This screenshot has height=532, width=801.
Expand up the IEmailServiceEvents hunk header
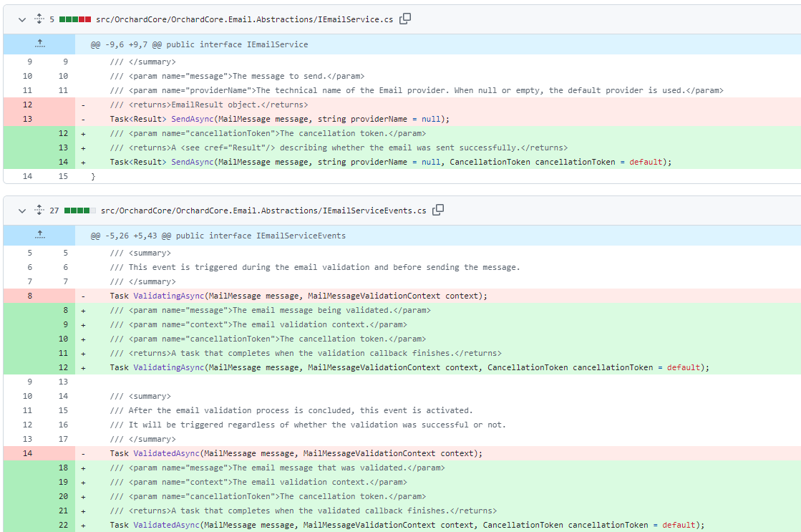point(39,236)
